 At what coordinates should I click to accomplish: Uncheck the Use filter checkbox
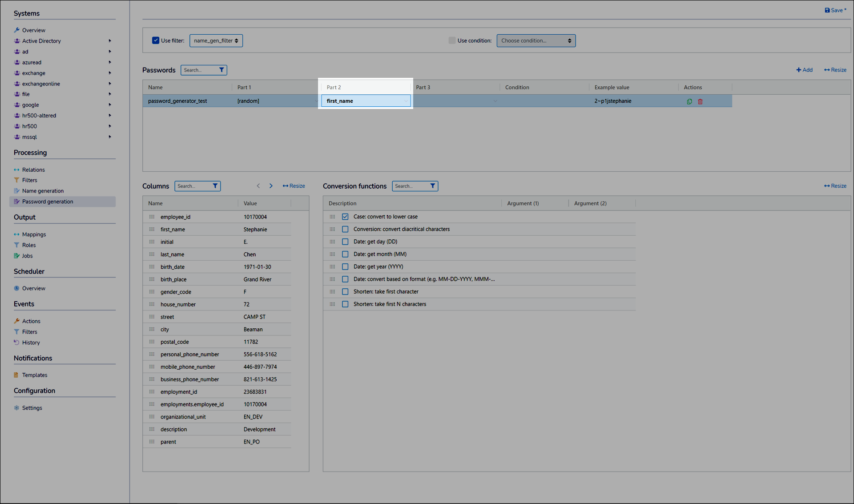tap(156, 40)
